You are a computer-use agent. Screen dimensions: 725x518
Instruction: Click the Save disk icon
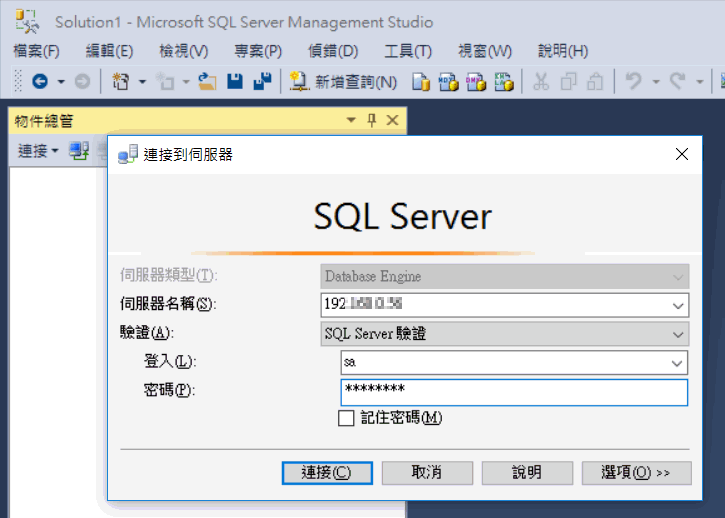coord(235,81)
